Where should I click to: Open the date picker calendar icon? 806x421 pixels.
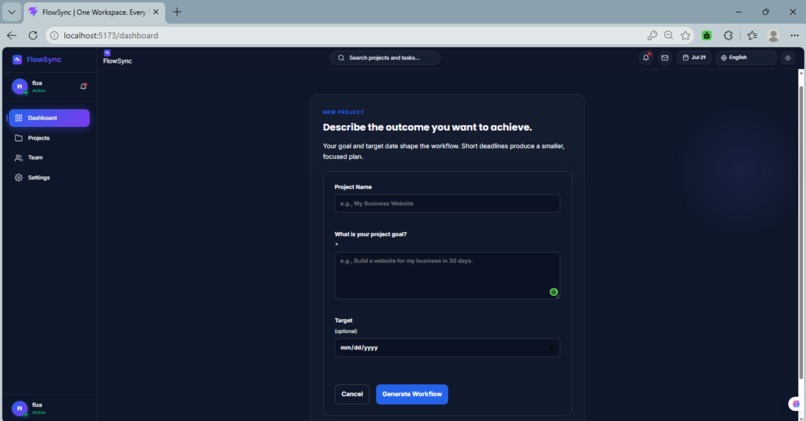[x=551, y=348]
